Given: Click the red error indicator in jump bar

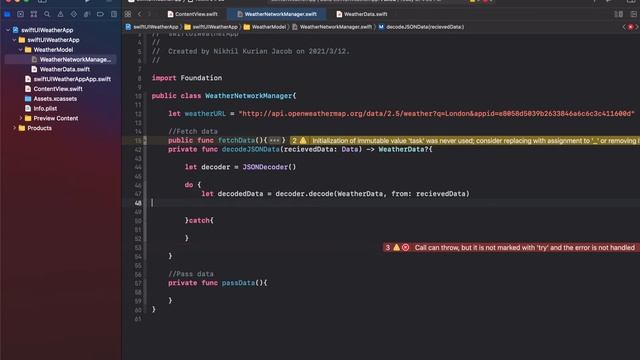Looking at the screenshot, I should point(631,27).
